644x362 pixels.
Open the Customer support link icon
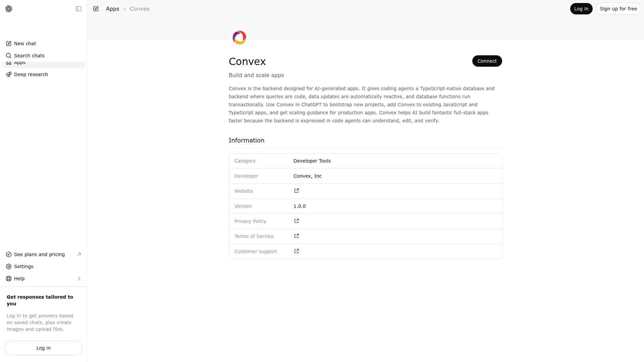(297, 251)
